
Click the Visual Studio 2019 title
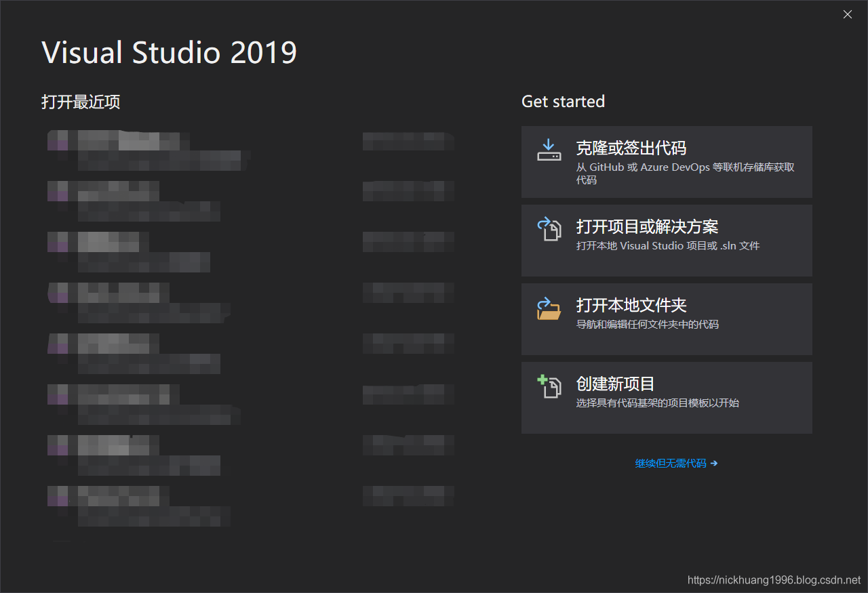[x=170, y=53]
